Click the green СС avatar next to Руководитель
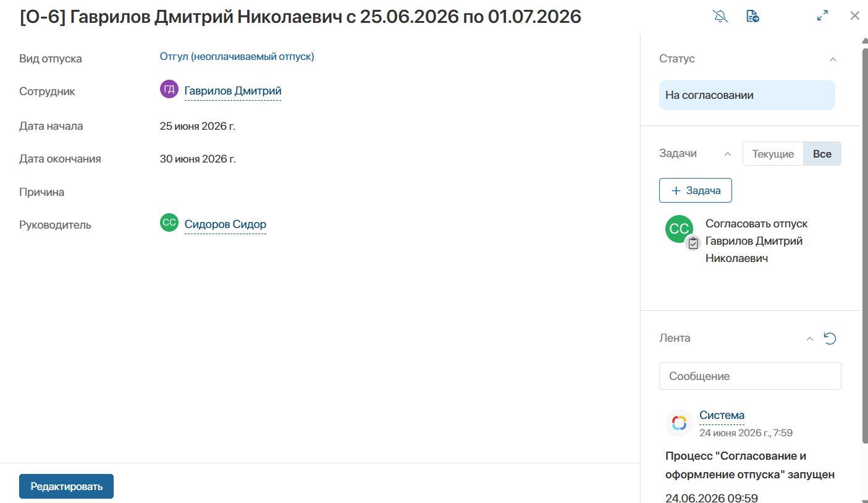Image resolution: width=868 pixels, height=503 pixels. point(169,222)
